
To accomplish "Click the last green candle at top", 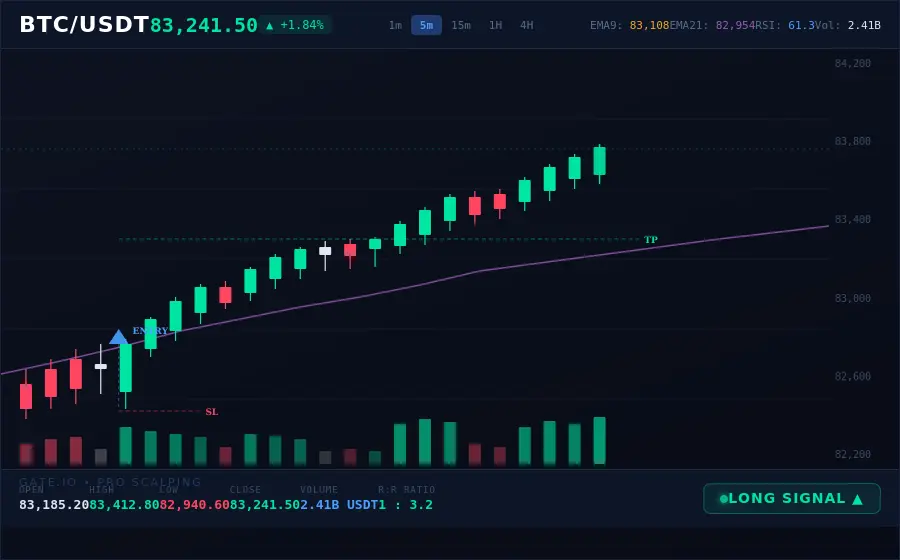I will tap(599, 161).
